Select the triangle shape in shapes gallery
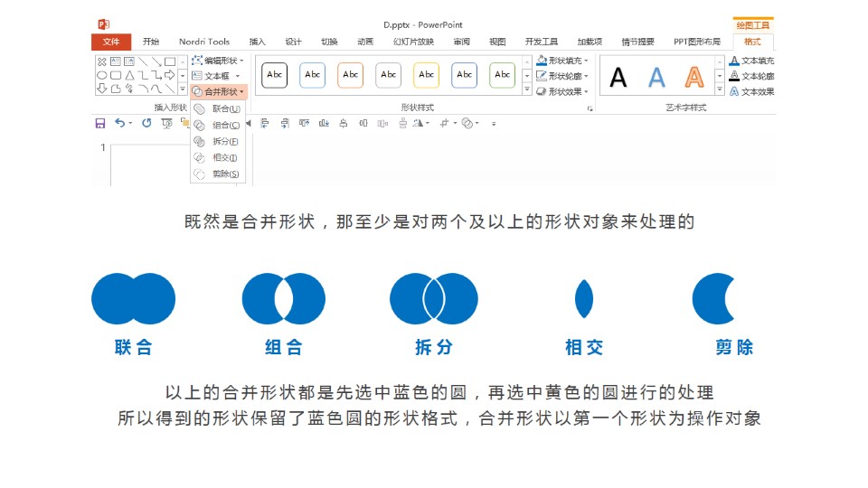 [129, 75]
